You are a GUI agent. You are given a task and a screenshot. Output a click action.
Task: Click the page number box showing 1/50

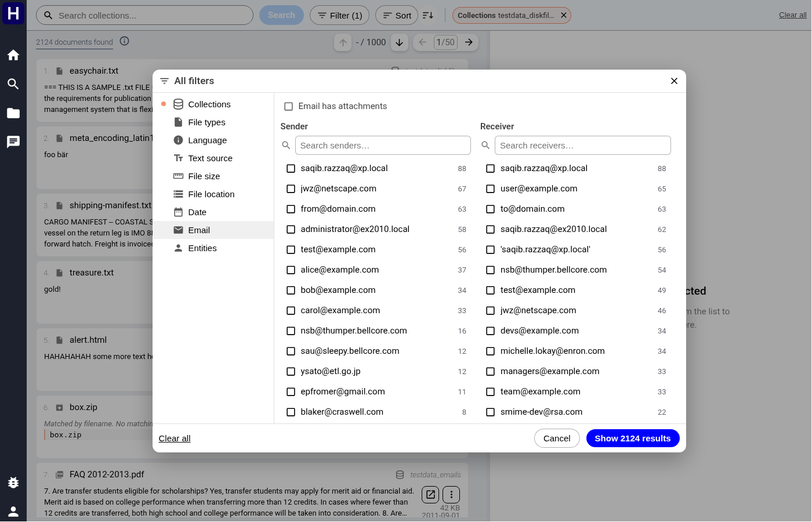tap(445, 42)
